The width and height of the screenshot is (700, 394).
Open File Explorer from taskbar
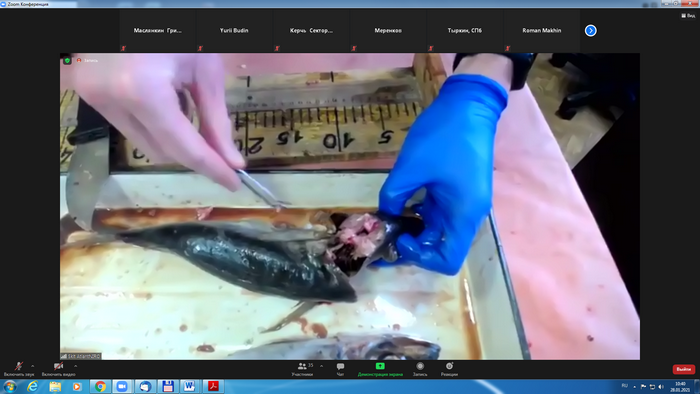point(55,386)
